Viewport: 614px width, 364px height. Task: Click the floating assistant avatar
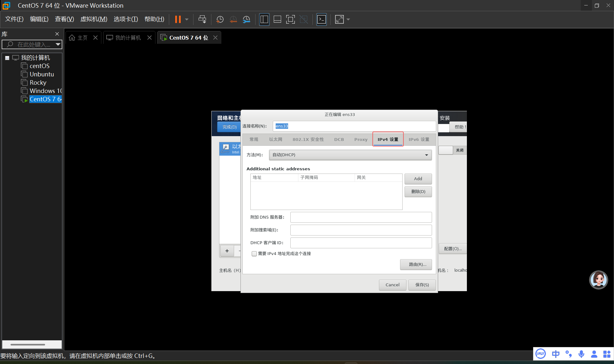pyautogui.click(x=599, y=280)
